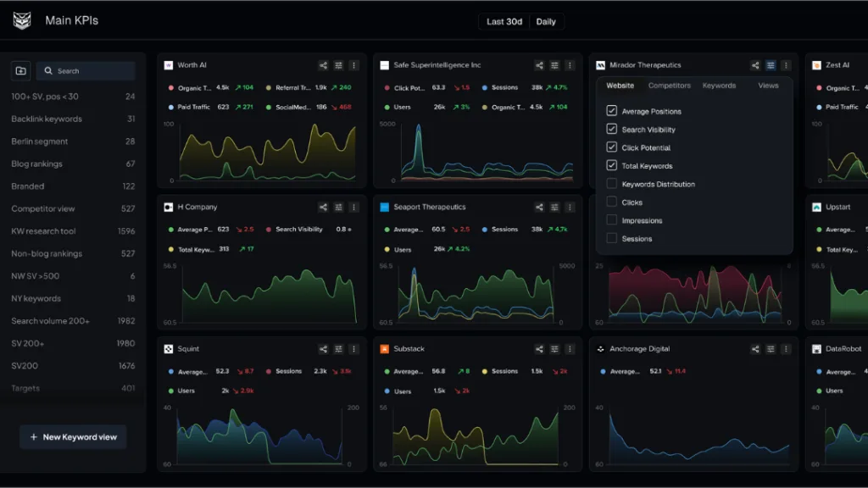This screenshot has width=868, height=488.
Task: Click the New Keyword view button
Action: (x=73, y=437)
